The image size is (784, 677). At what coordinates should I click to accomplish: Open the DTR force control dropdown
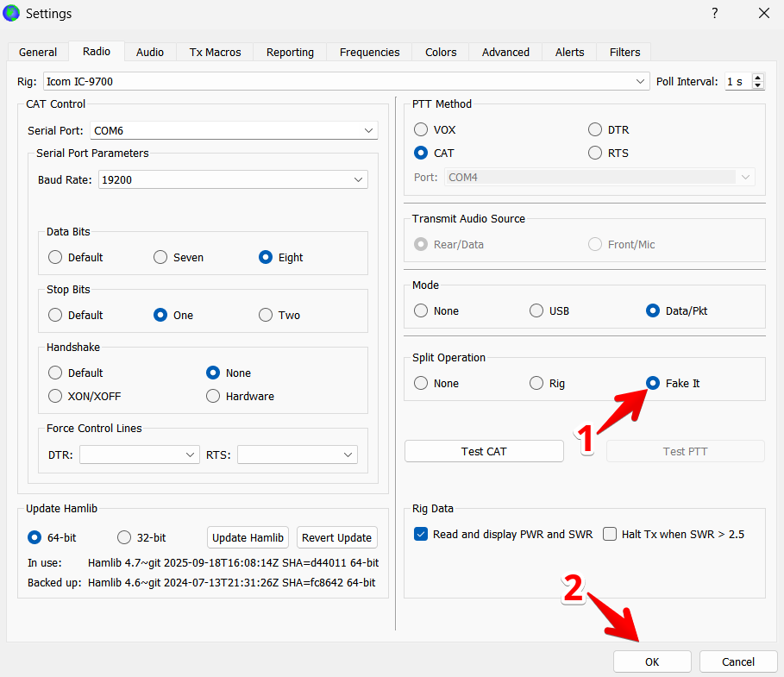[190, 454]
